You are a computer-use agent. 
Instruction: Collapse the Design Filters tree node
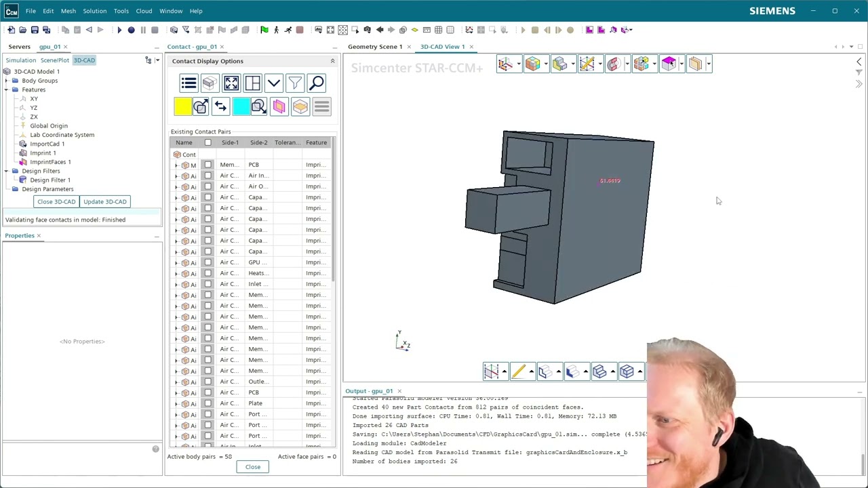click(x=6, y=171)
